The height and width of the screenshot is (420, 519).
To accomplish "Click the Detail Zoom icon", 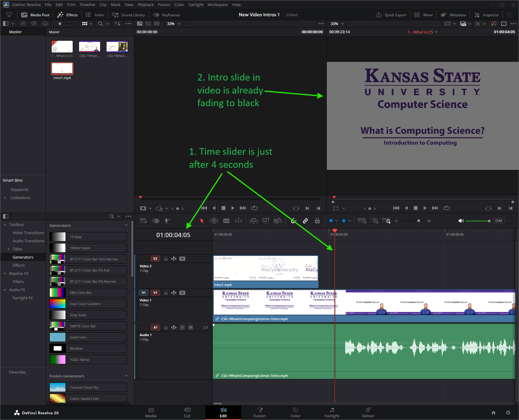I will coord(374,221).
